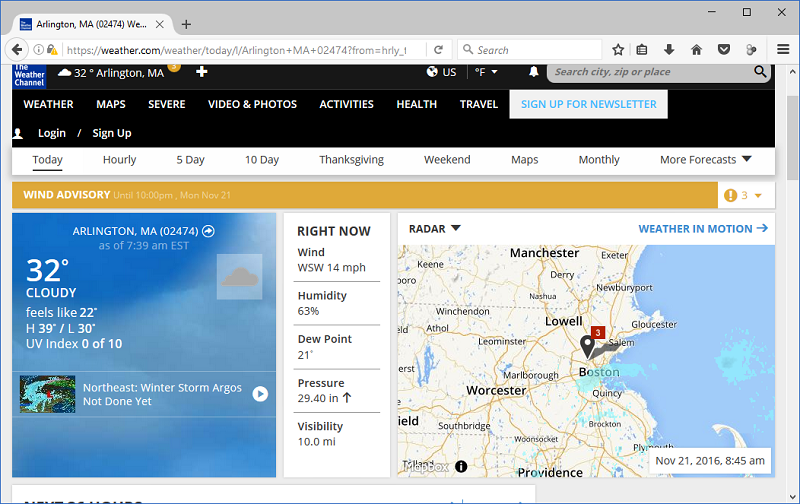Screen dimensions: 800x504
Task: Click the 32° Arlington, MA saved location
Action: pyautogui.click(x=111, y=73)
